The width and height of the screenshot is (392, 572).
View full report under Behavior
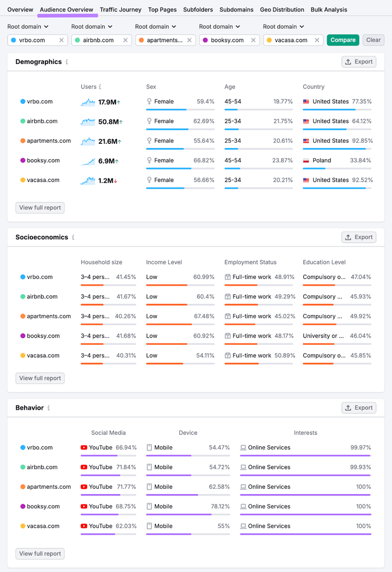[40, 554]
